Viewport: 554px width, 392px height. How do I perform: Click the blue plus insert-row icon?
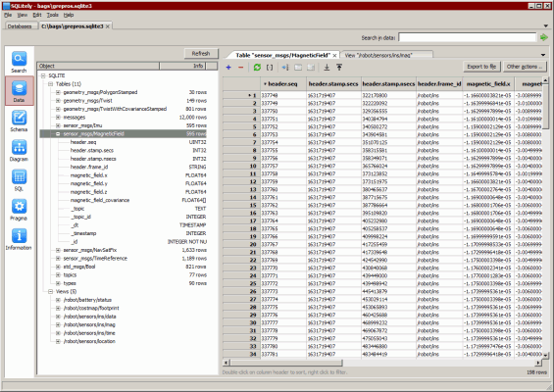tap(228, 67)
